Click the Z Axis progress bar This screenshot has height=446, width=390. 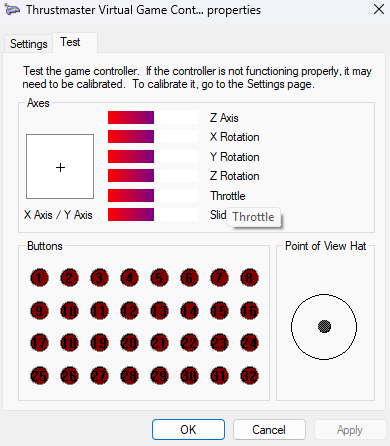(x=153, y=118)
